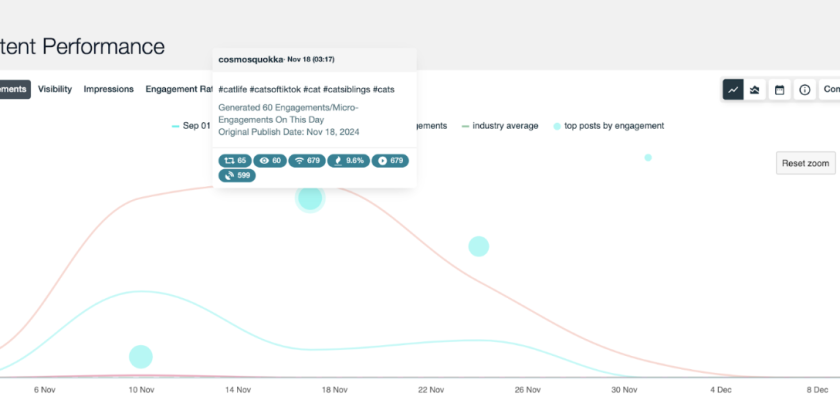Click the 679 reach signal badge
This screenshot has width=840, height=400.
307,160
